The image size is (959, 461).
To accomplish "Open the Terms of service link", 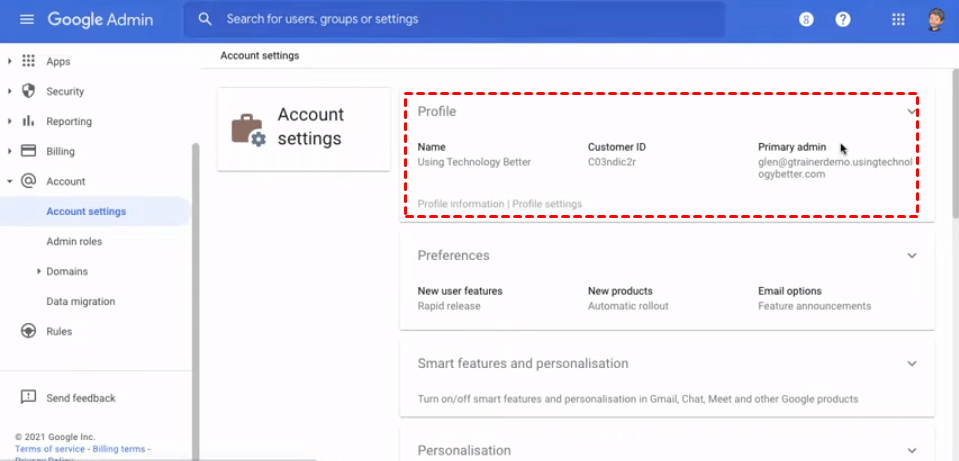I will click(x=48, y=449).
